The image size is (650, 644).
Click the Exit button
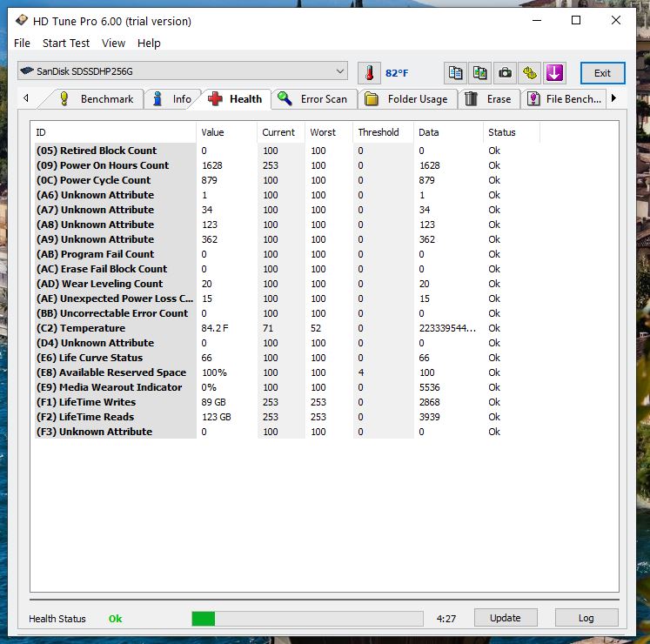click(x=602, y=73)
